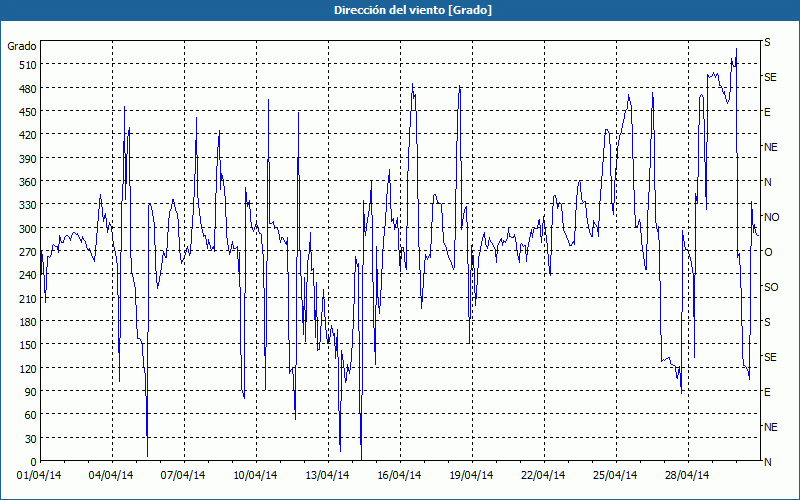
Task: Pick the 10/04/14 date label
Action: 255,475
